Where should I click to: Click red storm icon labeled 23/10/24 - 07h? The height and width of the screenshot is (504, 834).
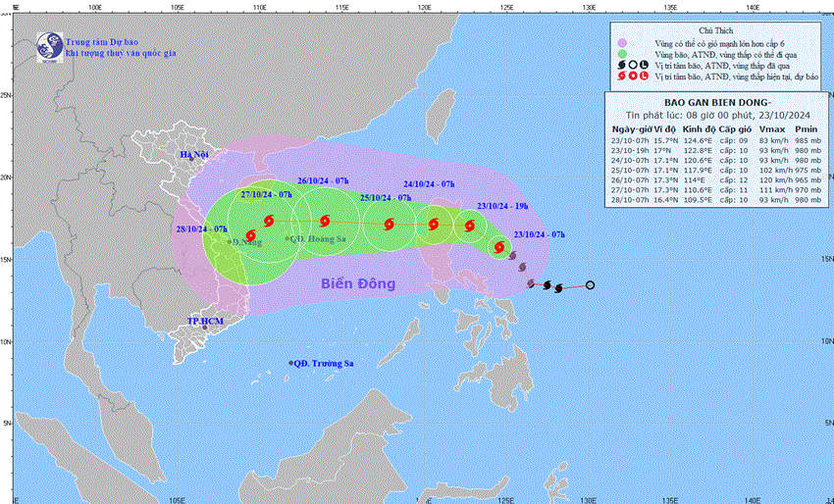[x=498, y=247]
